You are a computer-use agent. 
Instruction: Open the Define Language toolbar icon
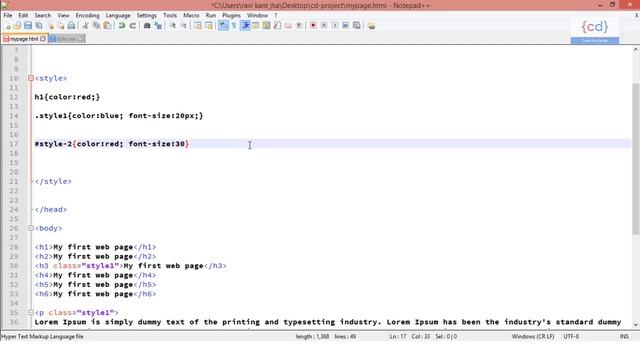[256, 26]
